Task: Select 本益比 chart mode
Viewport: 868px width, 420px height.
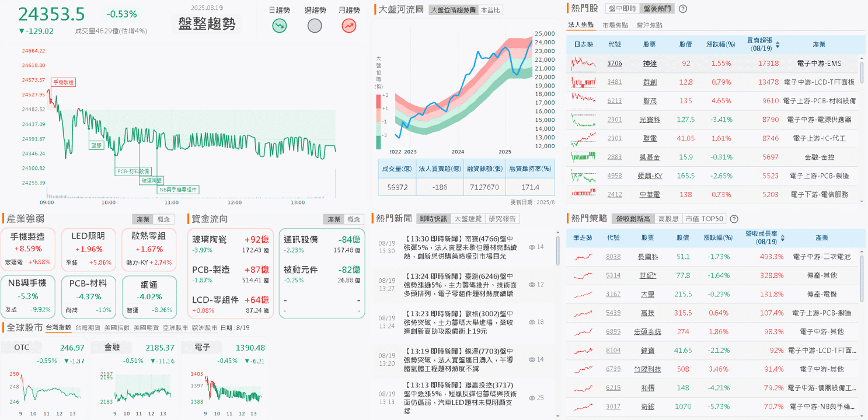Action: (489, 10)
